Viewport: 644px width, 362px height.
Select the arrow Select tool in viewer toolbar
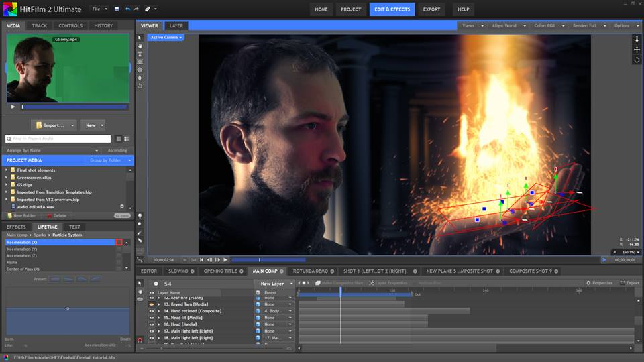click(140, 38)
